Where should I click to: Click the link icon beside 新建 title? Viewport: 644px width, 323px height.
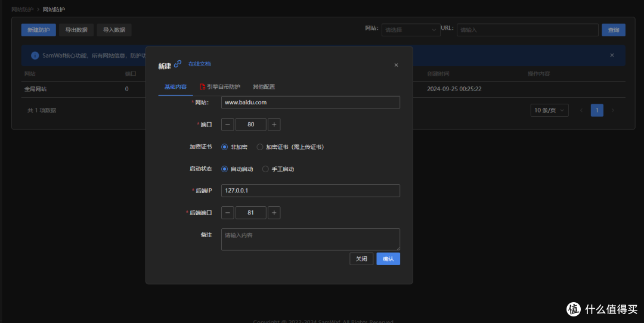[x=178, y=64]
